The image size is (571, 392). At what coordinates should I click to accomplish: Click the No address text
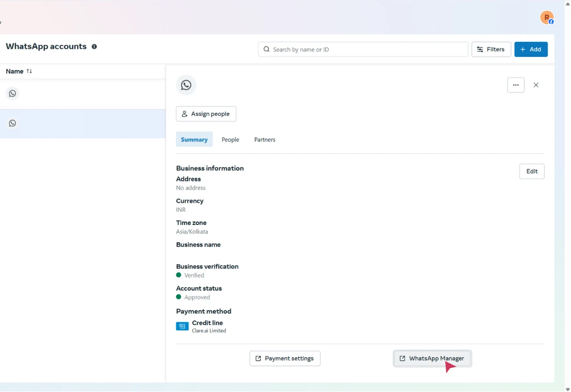point(191,188)
